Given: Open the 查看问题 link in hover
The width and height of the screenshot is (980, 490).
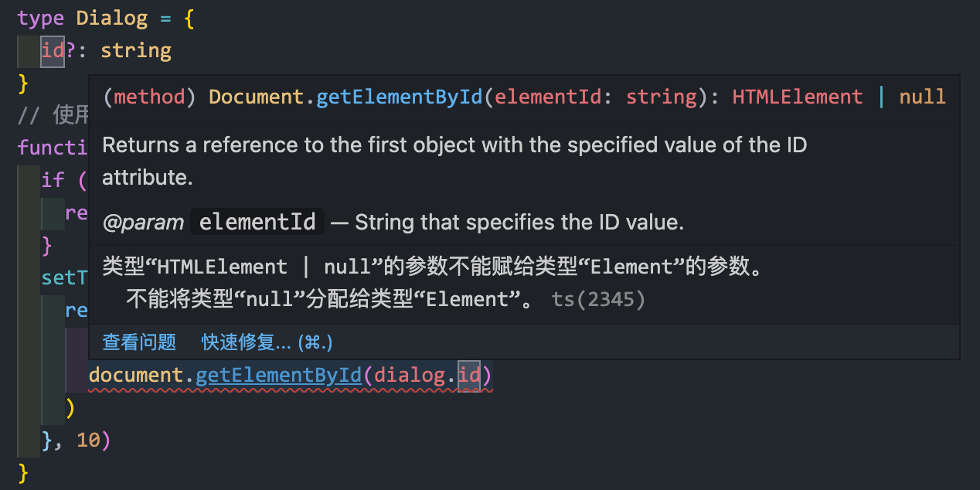Looking at the screenshot, I should tap(139, 342).
